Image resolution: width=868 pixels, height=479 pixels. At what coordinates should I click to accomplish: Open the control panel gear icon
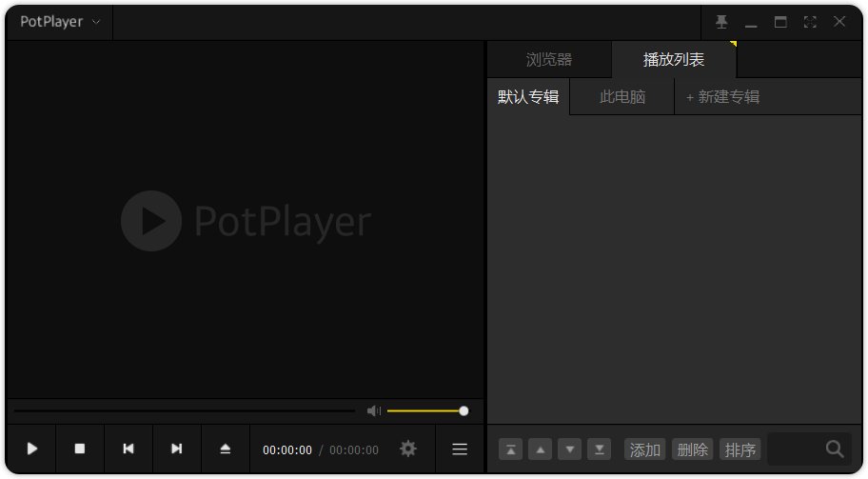coord(408,449)
